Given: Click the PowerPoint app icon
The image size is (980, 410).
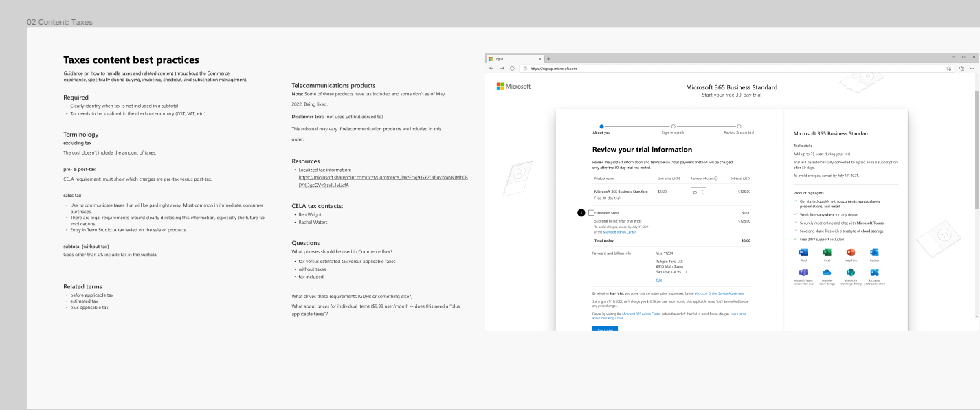Looking at the screenshot, I should 850,253.
